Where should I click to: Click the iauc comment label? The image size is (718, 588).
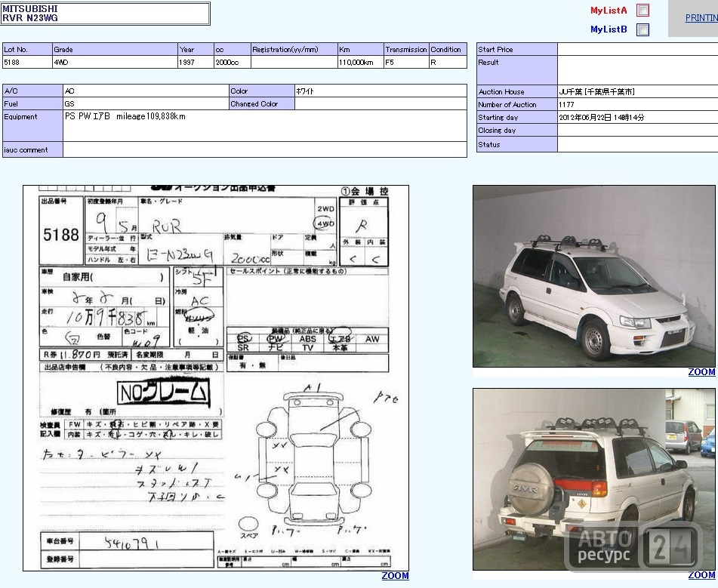click(x=26, y=149)
